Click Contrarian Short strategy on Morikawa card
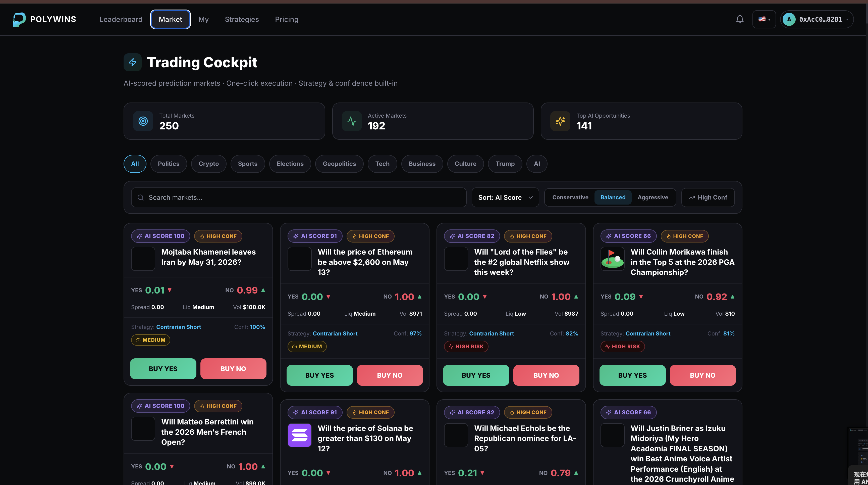 coord(648,333)
